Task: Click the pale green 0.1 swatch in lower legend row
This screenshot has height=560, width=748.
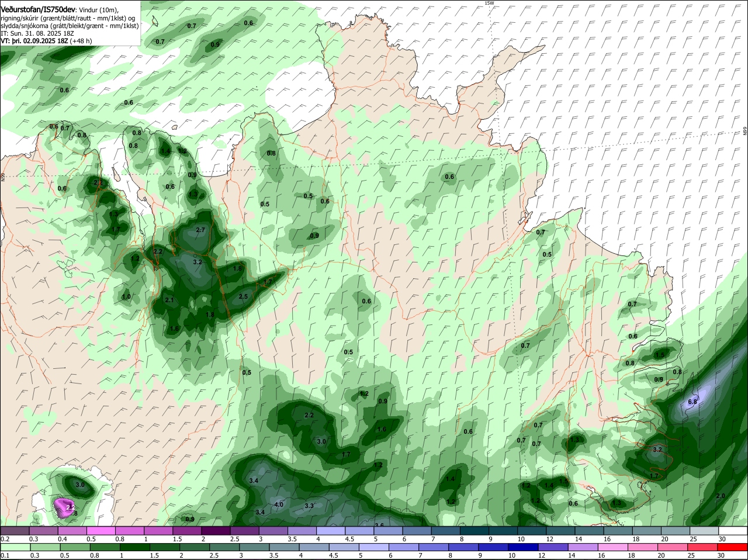Action: (x=16, y=547)
